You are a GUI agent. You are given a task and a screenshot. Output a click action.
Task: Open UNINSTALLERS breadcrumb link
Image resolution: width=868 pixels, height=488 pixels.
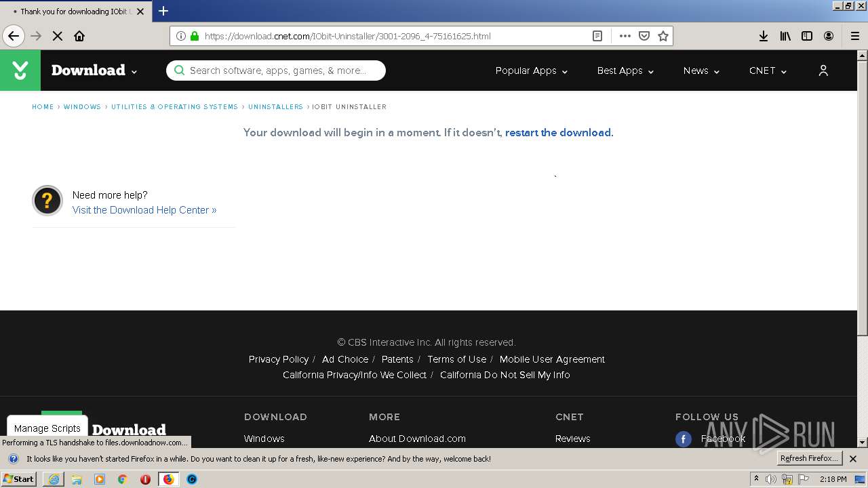pyautogui.click(x=275, y=107)
